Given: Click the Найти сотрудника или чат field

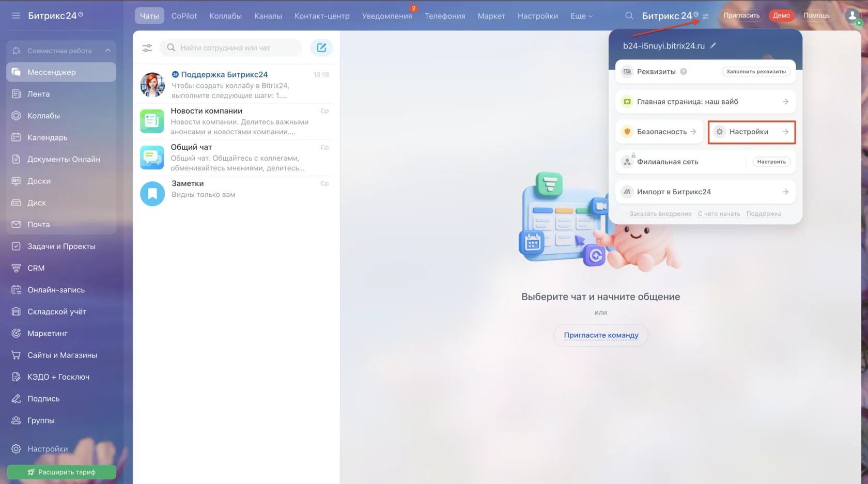Looking at the screenshot, I should pyautogui.click(x=231, y=48).
